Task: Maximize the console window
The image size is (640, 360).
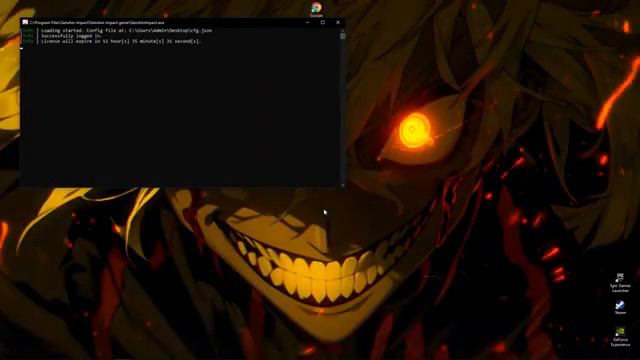Action: [322, 22]
